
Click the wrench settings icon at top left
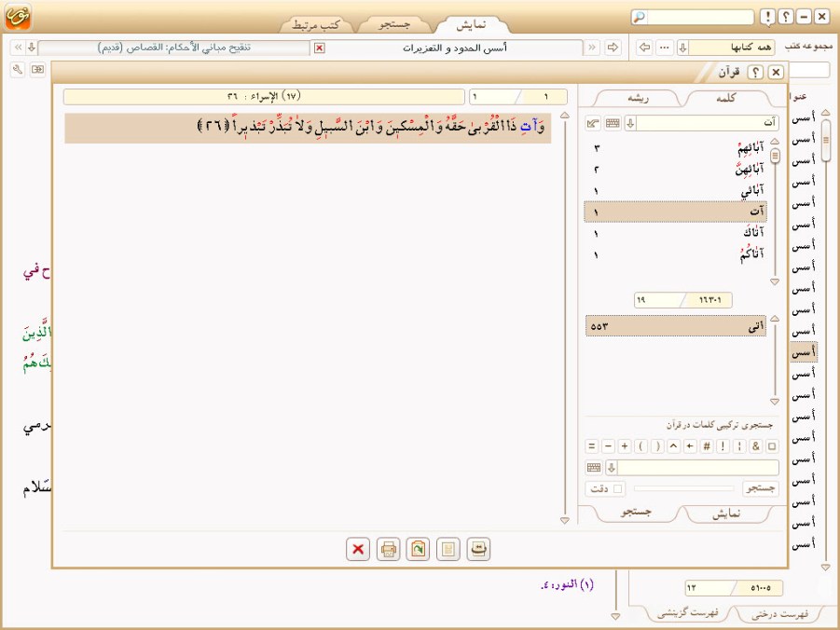click(17, 69)
